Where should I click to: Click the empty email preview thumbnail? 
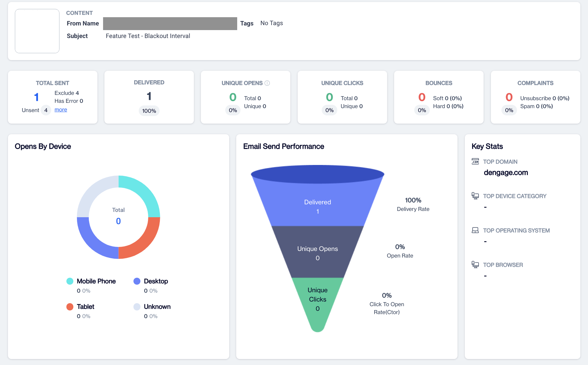[37, 31]
